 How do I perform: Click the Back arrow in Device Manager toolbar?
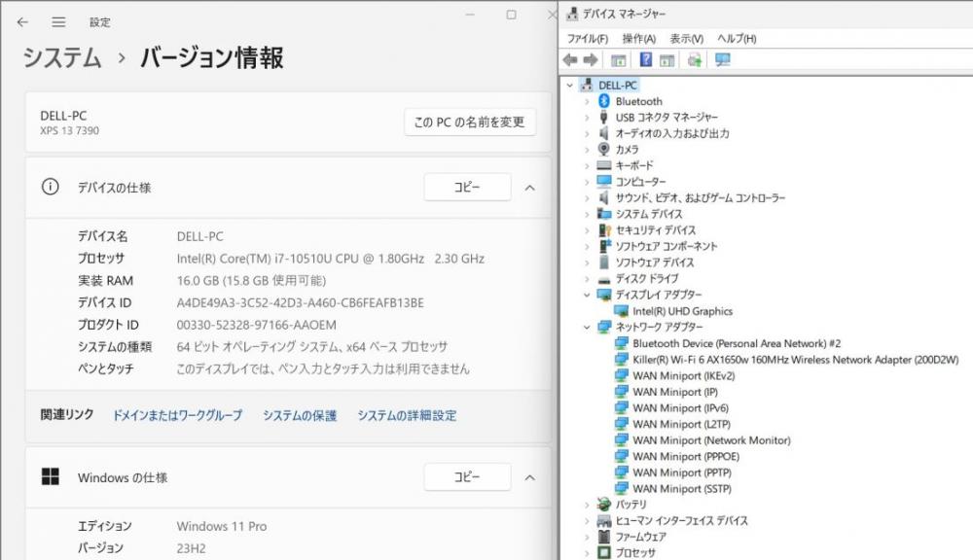[569, 59]
